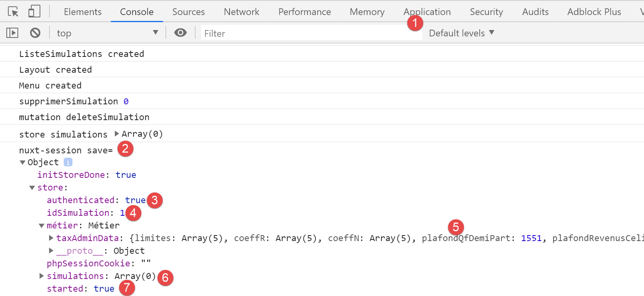This screenshot has height=296, width=644.
Task: Go to the Sources tab
Action: click(188, 12)
